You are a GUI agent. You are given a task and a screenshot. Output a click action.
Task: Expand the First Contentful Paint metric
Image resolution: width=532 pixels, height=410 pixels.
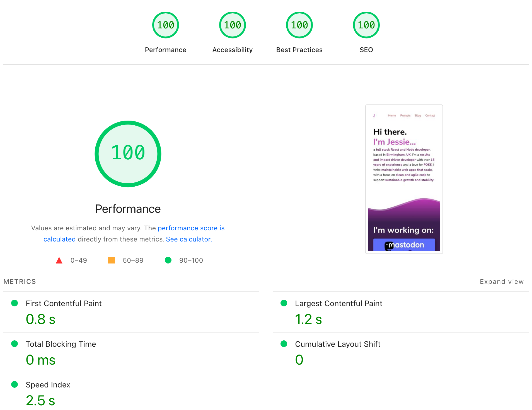[x=64, y=303]
